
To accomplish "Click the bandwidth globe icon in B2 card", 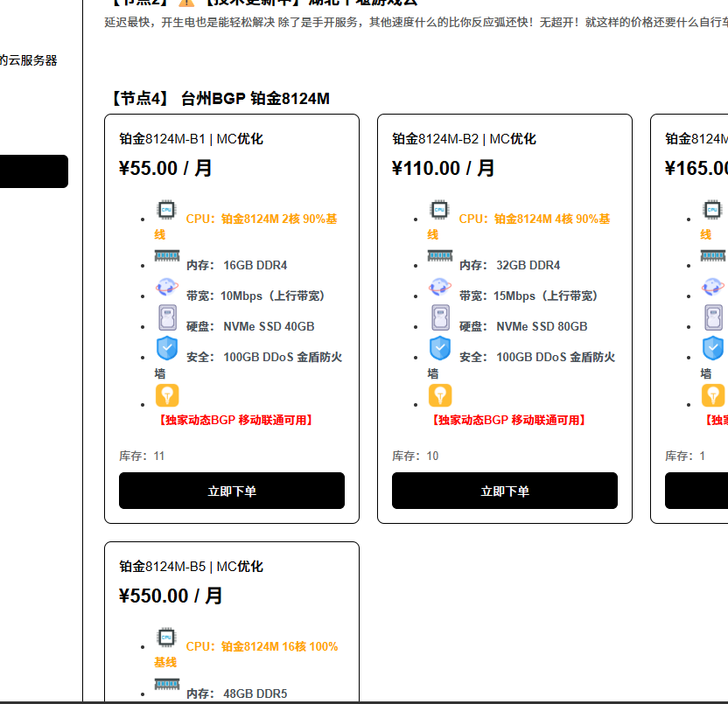I will pyautogui.click(x=439, y=287).
